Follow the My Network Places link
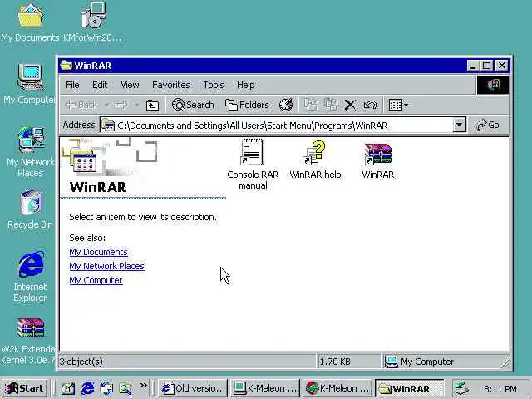Screen dimensions: 532x399 pyautogui.click(x=106, y=266)
